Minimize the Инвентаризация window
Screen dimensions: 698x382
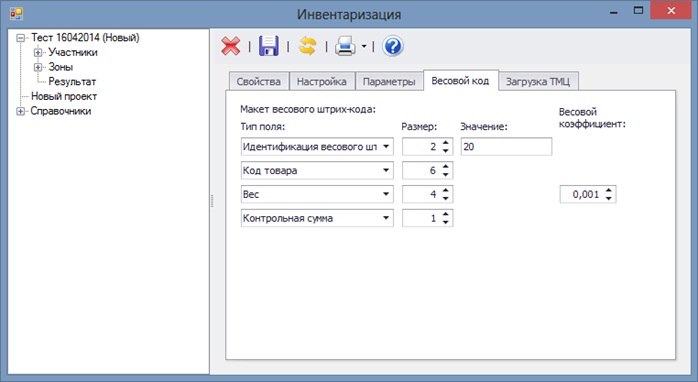[614, 12]
